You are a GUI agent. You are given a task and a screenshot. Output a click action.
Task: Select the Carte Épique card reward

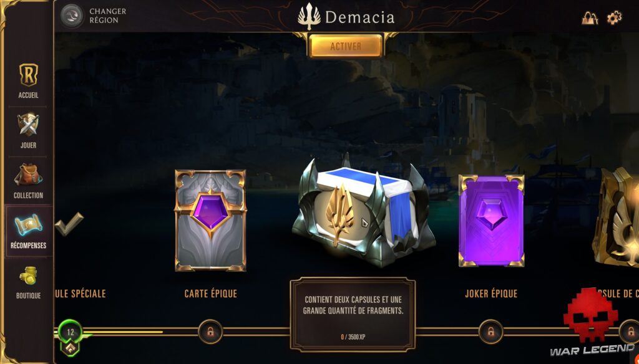[210, 220]
